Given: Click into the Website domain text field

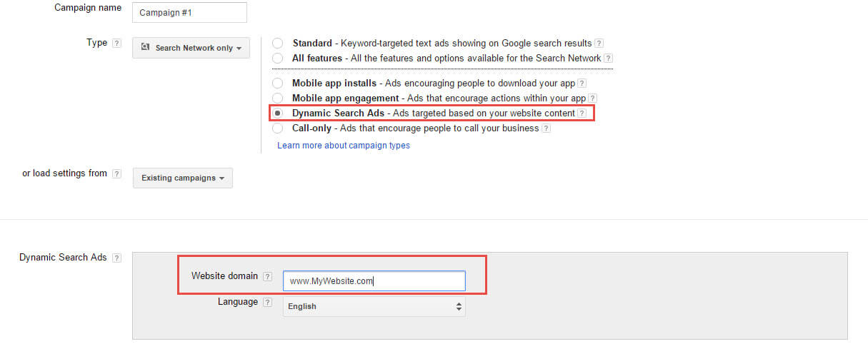Looking at the screenshot, I should tap(374, 281).
